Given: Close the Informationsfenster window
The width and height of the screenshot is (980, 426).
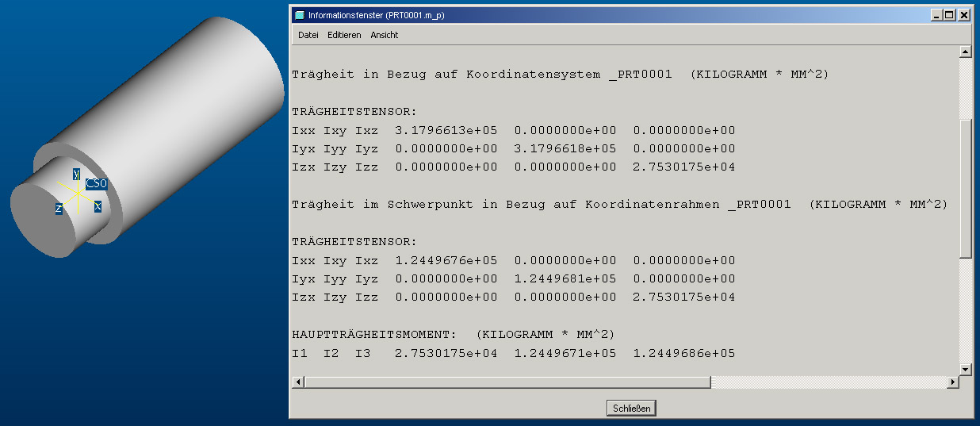Looking at the screenshot, I should [x=964, y=14].
